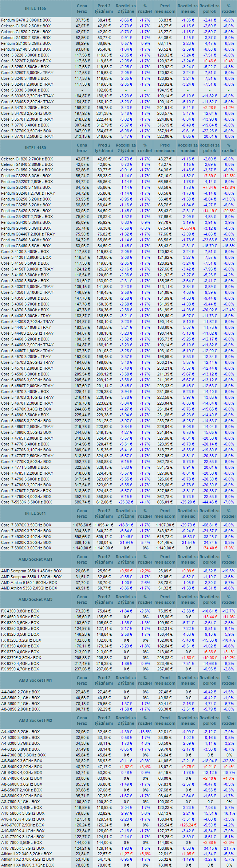Click the -26,8% value for Pentium G3450
Image resolution: width=237 pixels, height=868 pixels.
click(229, 240)
